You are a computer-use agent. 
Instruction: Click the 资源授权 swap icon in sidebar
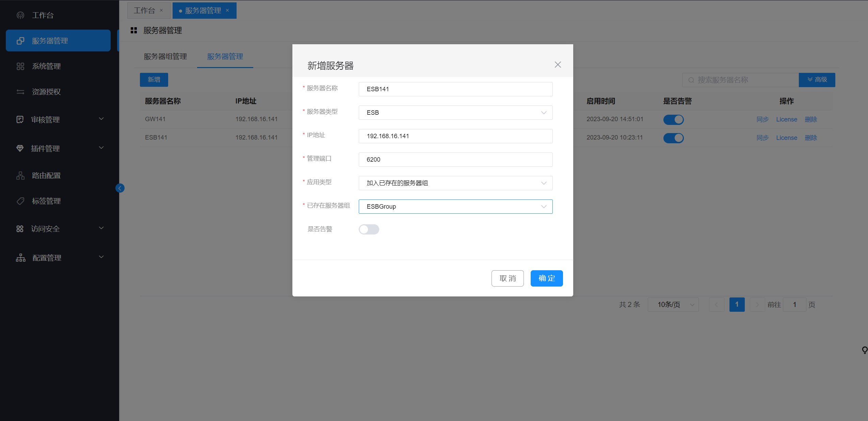(x=20, y=92)
